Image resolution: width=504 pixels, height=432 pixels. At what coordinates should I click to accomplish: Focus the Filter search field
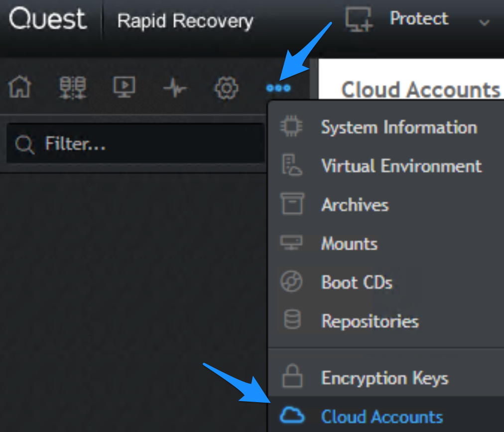pyautogui.click(x=135, y=143)
